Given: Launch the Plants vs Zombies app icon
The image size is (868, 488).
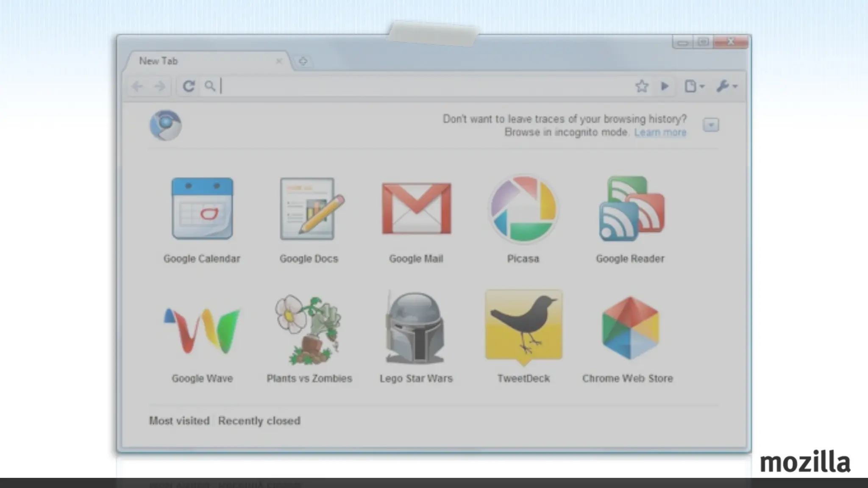Looking at the screenshot, I should pos(309,330).
